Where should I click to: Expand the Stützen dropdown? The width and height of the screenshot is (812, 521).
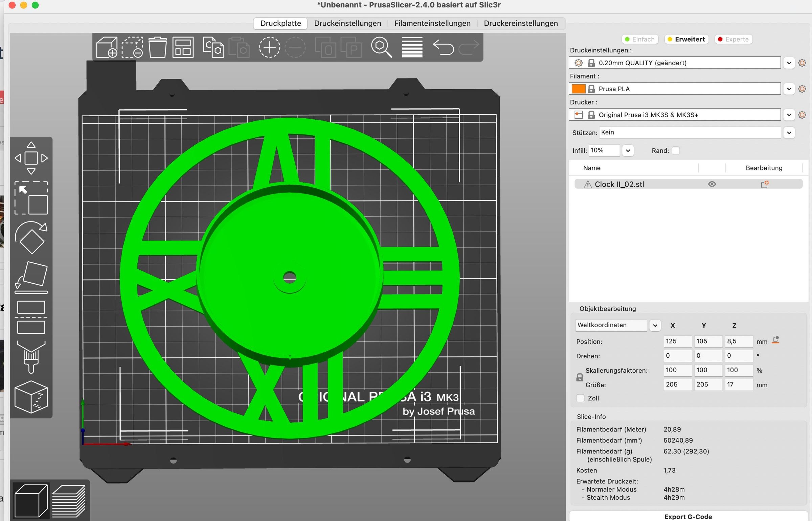point(789,132)
